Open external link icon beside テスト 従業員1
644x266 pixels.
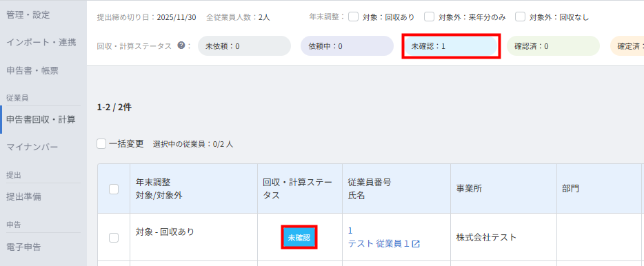416,244
